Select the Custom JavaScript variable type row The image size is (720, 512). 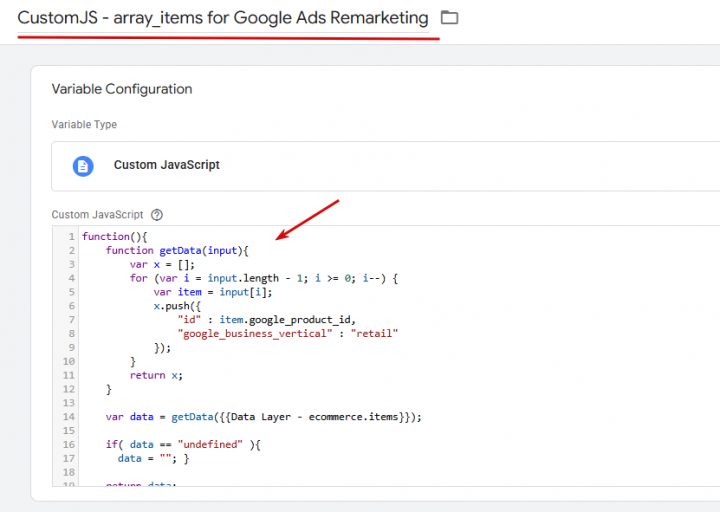pyautogui.click(x=386, y=166)
